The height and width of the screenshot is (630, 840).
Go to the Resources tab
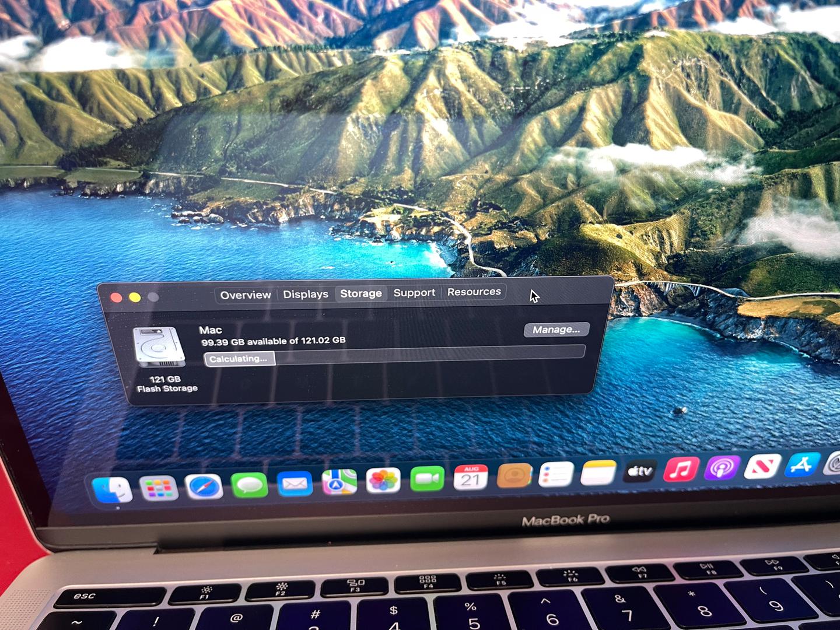[x=474, y=291]
